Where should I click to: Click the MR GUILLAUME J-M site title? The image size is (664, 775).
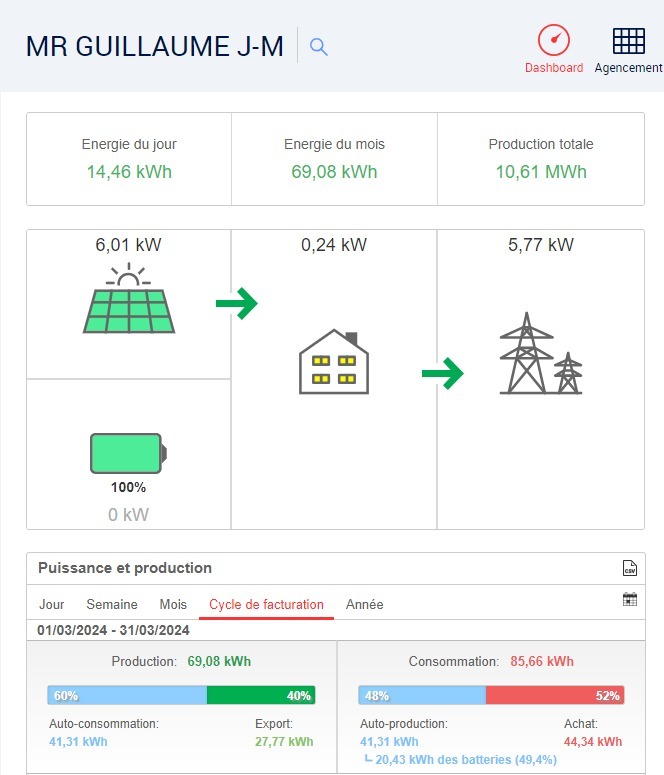154,46
